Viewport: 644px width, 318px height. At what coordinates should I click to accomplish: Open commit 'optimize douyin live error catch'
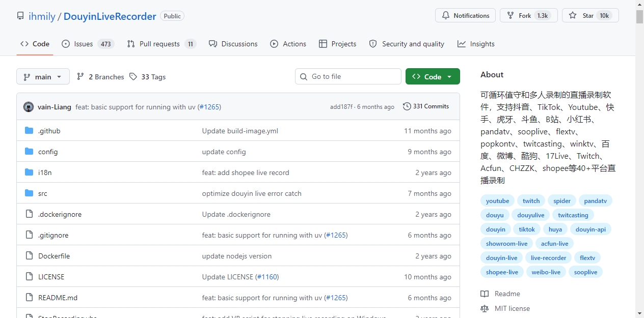252,193
